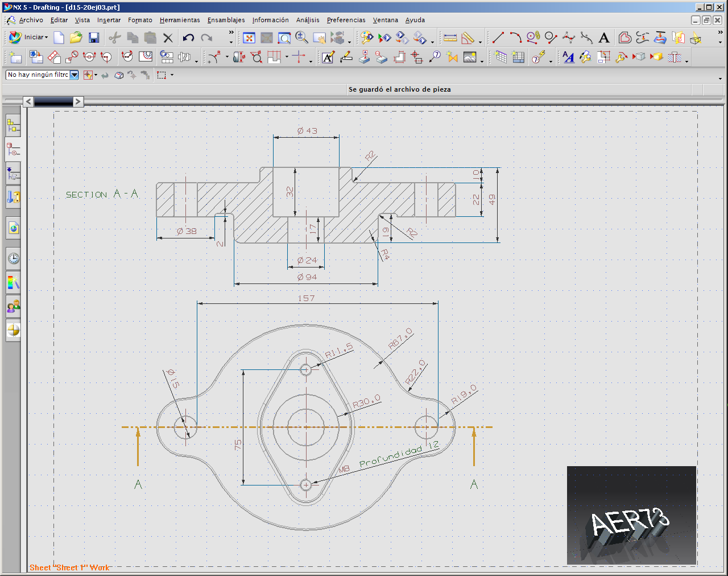Open the System Materials color palette tab
Screen dimensions: 728x576
click(x=14, y=282)
